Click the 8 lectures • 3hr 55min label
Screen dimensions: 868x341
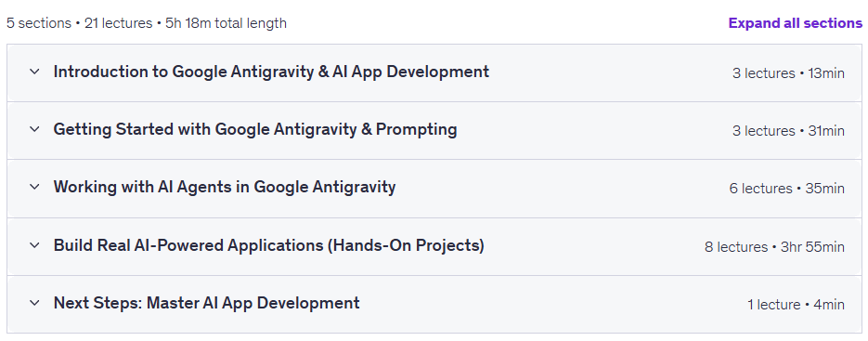(774, 247)
